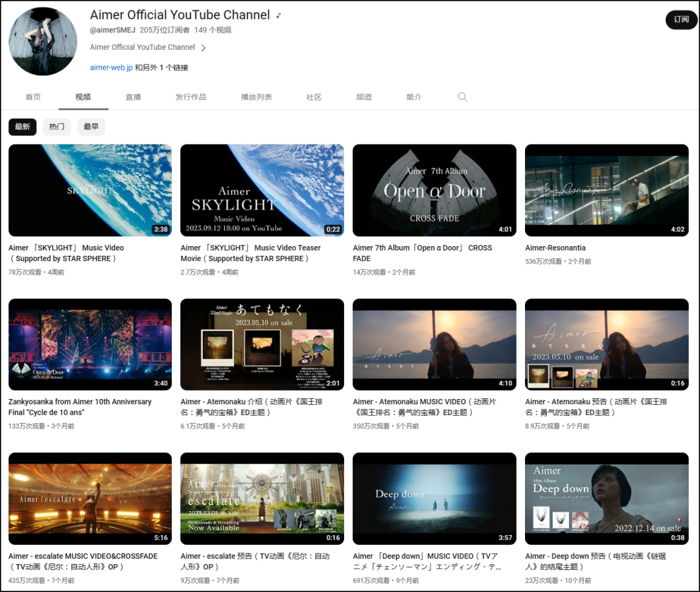
Task: Open the 播放列表 tab
Action: (256, 97)
